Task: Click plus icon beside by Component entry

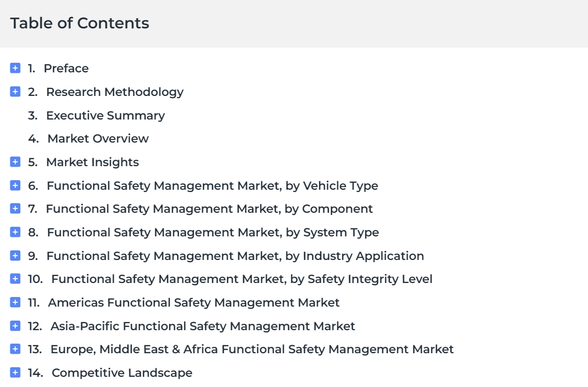Action: tap(15, 209)
